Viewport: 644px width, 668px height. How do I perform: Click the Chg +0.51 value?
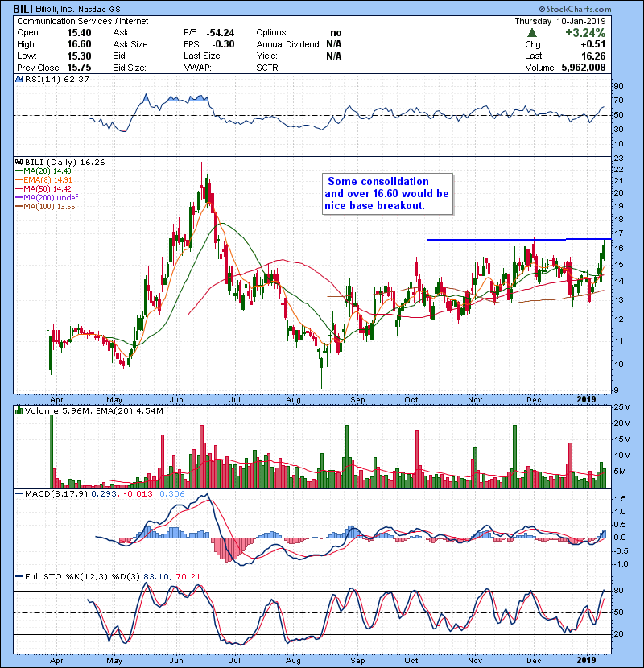pyautogui.click(x=592, y=44)
